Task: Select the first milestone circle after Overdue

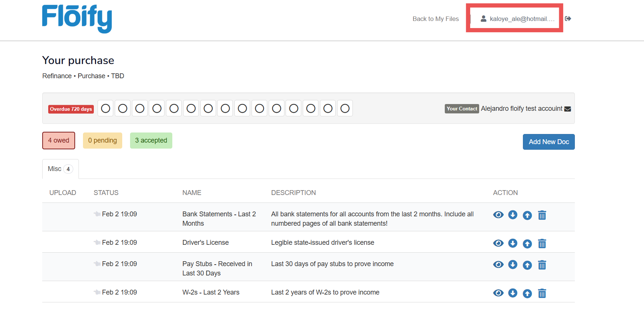Action: point(106,109)
